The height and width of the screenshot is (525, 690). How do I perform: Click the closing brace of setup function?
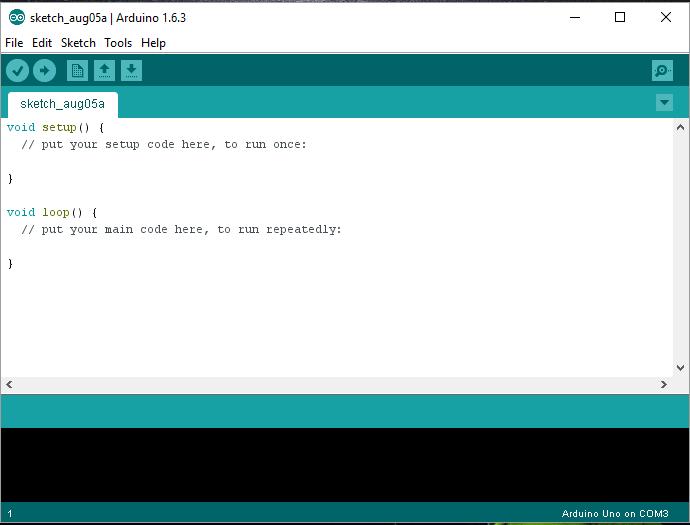click(x=10, y=179)
